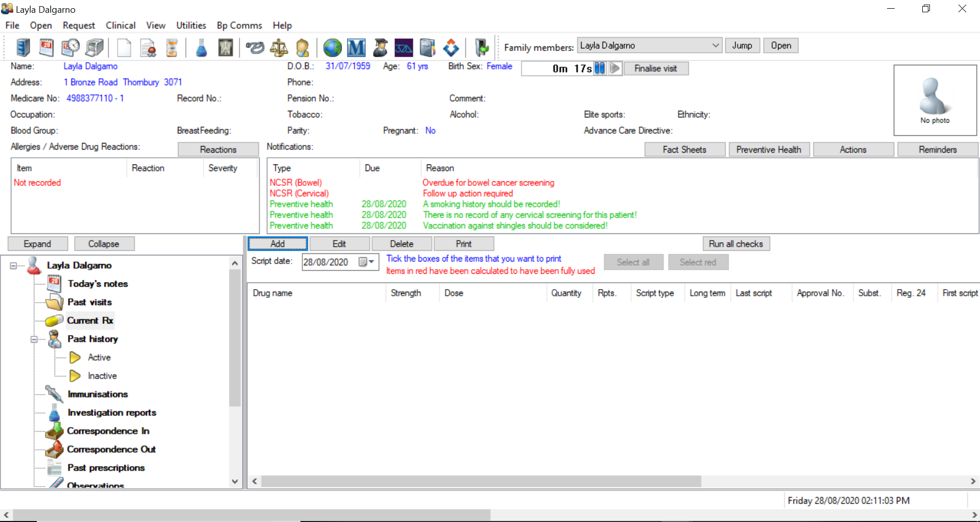Click the Run all checks button
This screenshot has height=522, width=980.
click(x=736, y=244)
